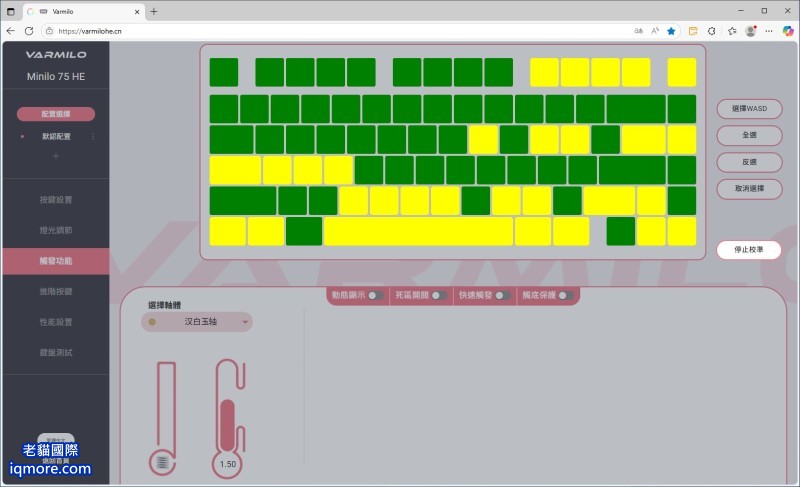
Task: Click the isolated yellow key at top-right of keyboard
Action: [682, 72]
